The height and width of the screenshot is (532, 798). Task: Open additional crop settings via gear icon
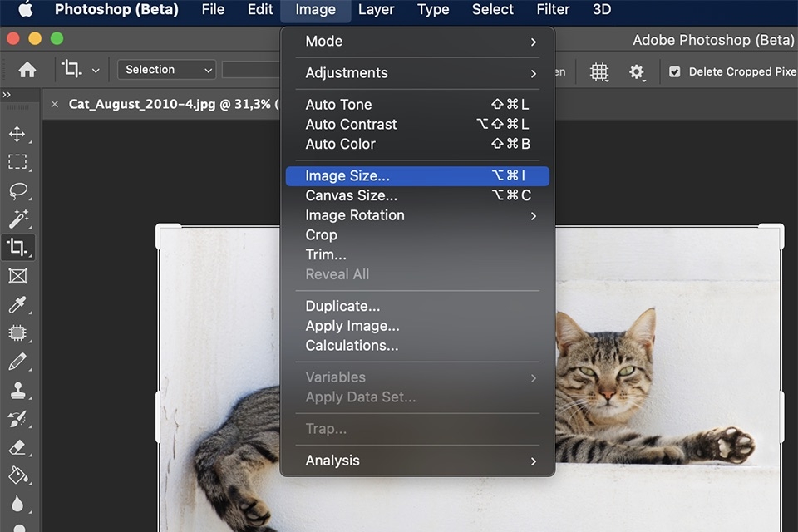coord(637,72)
